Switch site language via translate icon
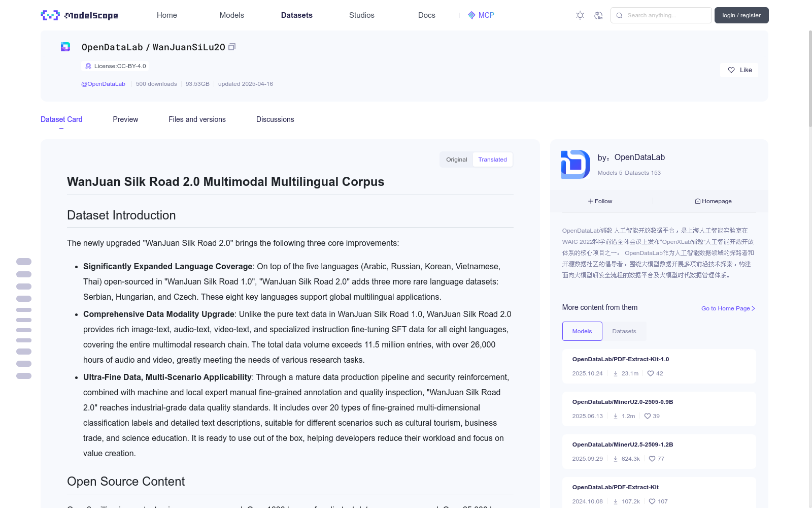Viewport: 812px width, 508px height. pyautogui.click(x=598, y=15)
